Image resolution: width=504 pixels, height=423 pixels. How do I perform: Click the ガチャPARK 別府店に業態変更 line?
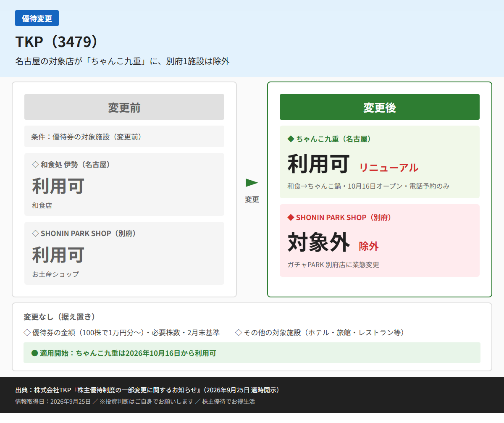(333, 265)
